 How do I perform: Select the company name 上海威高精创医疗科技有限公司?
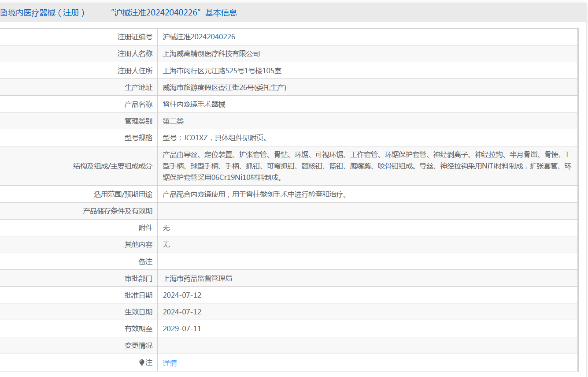pos(211,53)
